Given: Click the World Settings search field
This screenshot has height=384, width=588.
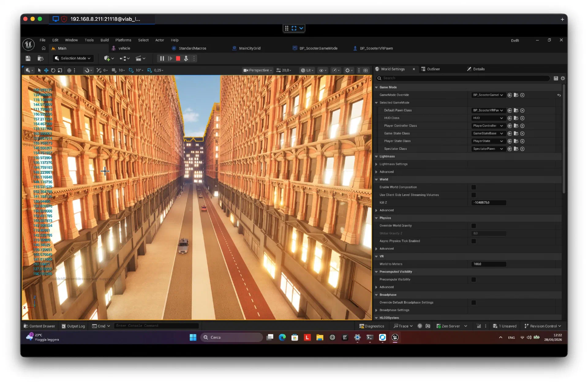Looking at the screenshot, I should (x=463, y=78).
